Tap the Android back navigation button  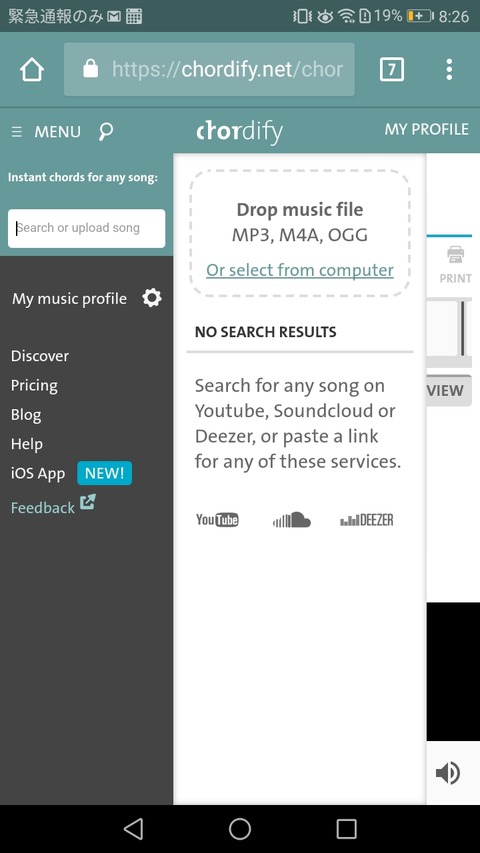tap(133, 829)
